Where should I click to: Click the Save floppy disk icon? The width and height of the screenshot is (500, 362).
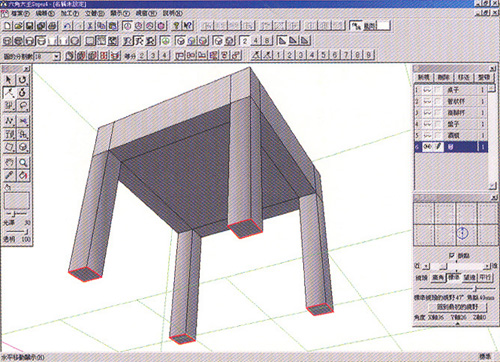[30, 26]
